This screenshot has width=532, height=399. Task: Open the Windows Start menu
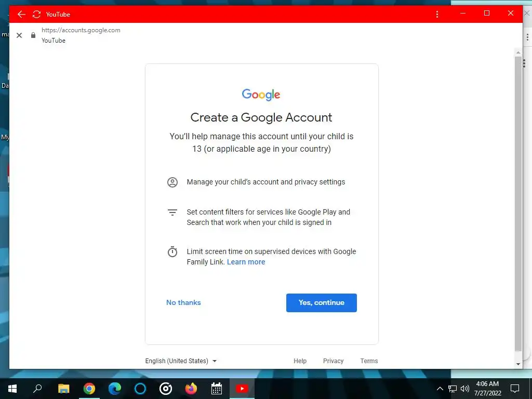(x=12, y=389)
